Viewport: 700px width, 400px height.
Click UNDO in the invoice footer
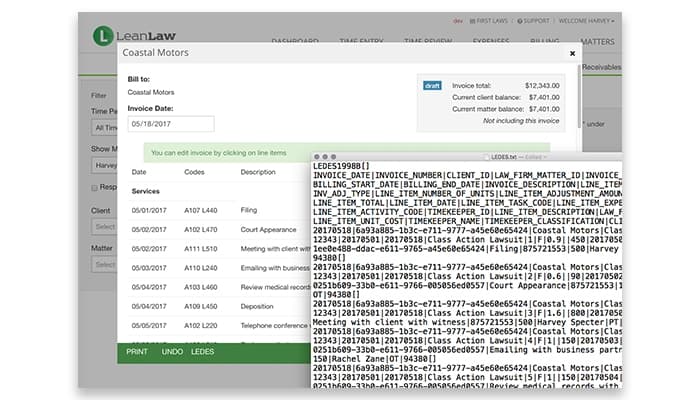point(172,352)
